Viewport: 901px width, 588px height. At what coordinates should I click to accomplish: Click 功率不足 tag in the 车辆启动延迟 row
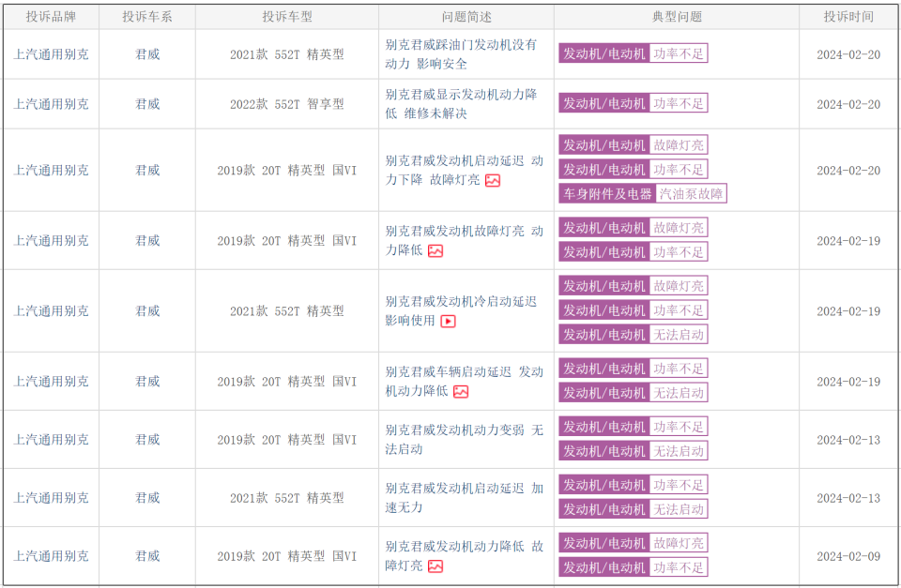point(634,369)
